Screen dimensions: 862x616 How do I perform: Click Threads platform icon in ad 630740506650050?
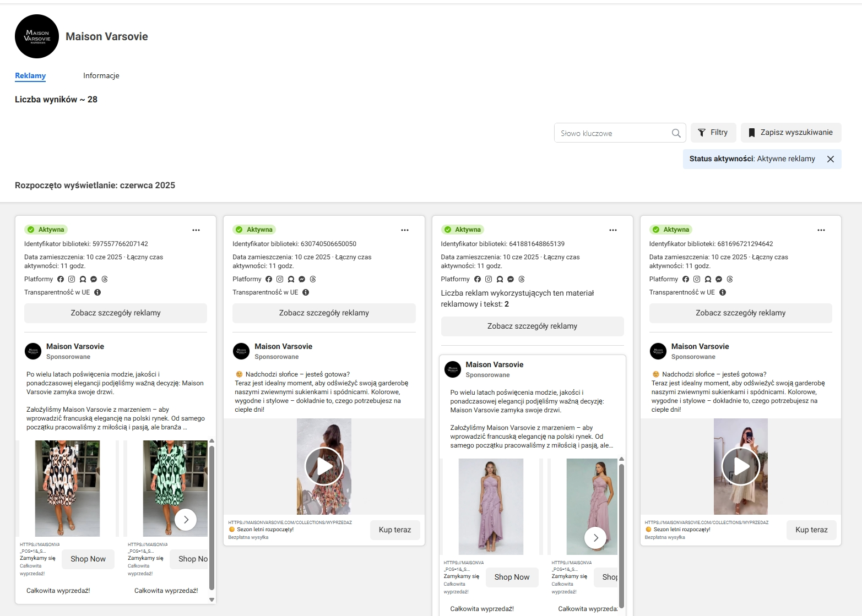[x=313, y=279]
